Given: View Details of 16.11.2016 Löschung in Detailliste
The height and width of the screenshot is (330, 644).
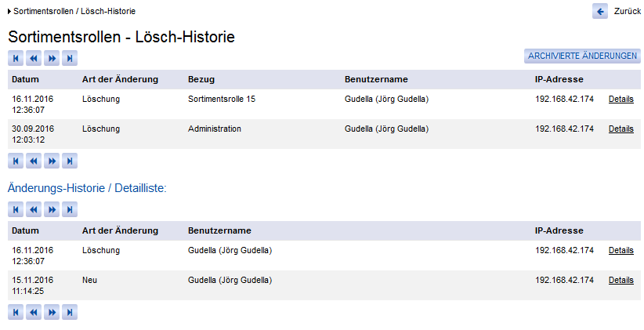Looking at the screenshot, I should point(620,251).
